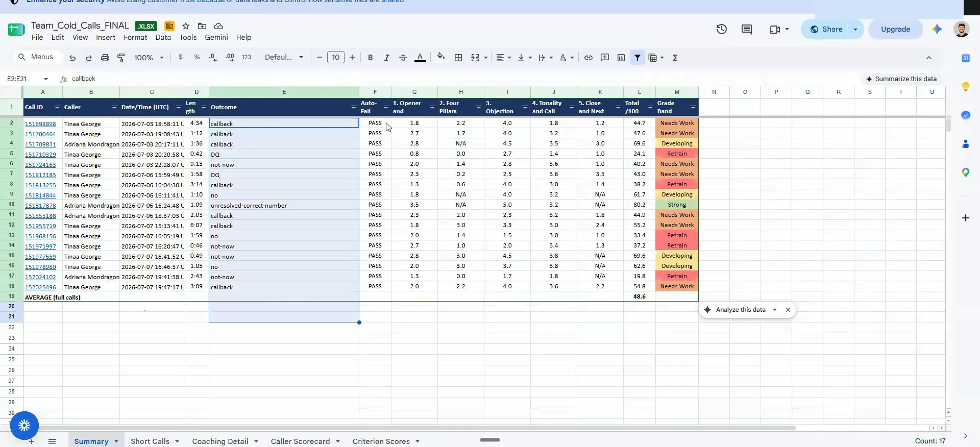Open Google Keep in side panel
The image size is (980, 447).
tap(966, 87)
